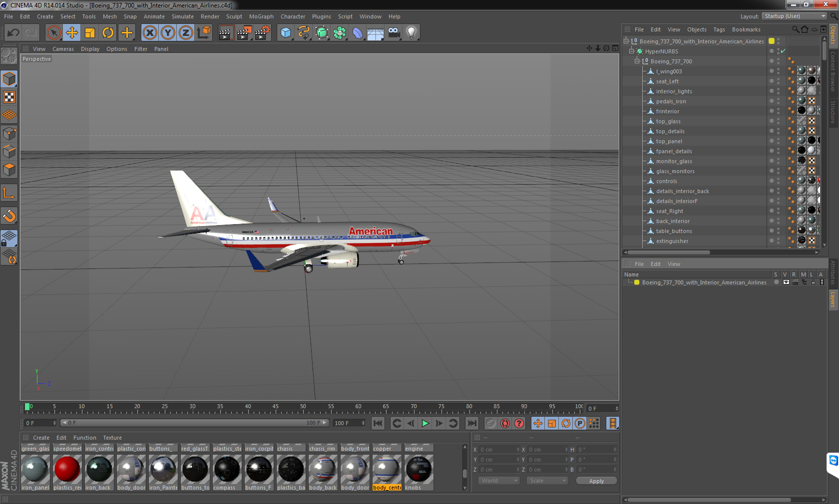
Task: Click the Apply button
Action: 596,481
